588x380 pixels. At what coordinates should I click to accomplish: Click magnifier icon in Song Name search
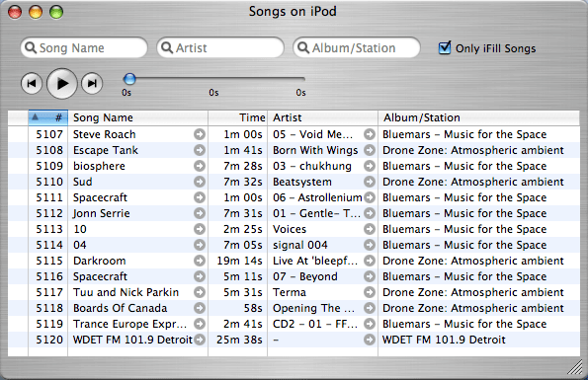(x=31, y=47)
